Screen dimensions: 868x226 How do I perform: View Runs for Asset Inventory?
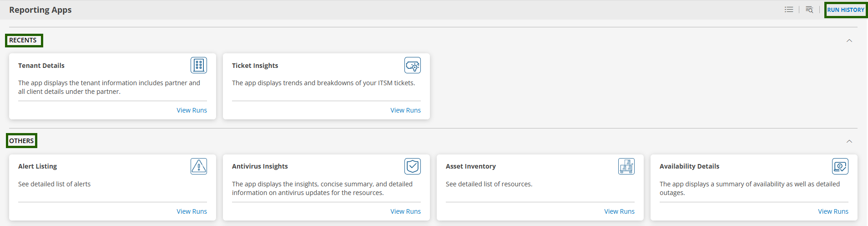(619, 211)
